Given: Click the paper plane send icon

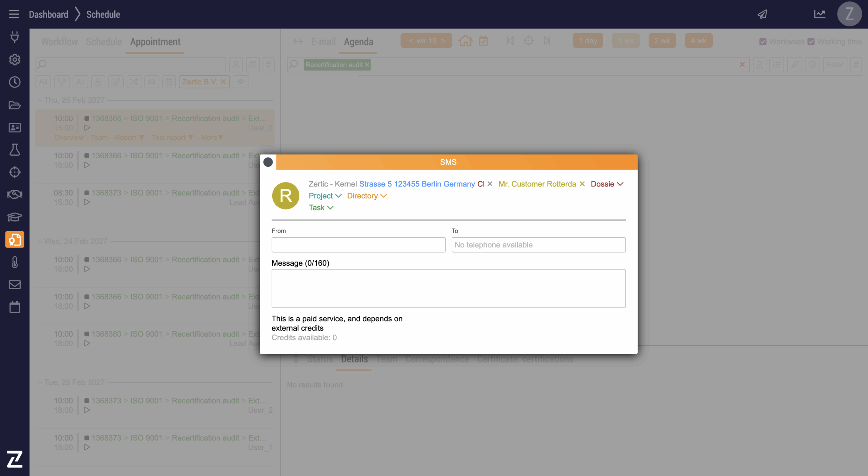Looking at the screenshot, I should coord(763,14).
